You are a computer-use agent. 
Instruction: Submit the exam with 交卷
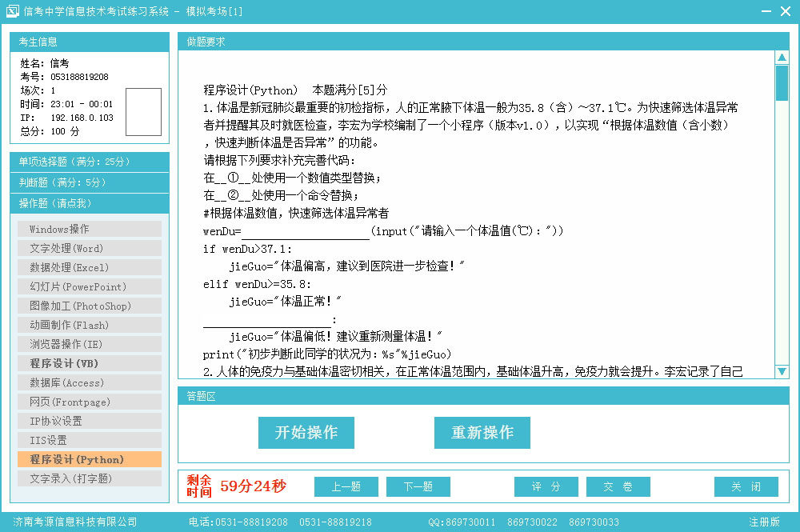click(x=618, y=486)
